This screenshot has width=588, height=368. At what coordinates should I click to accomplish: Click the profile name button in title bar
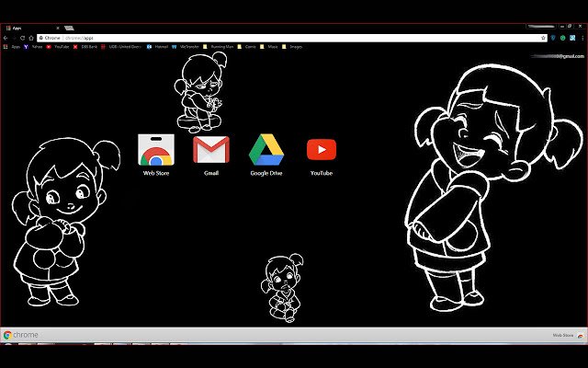coord(541,27)
